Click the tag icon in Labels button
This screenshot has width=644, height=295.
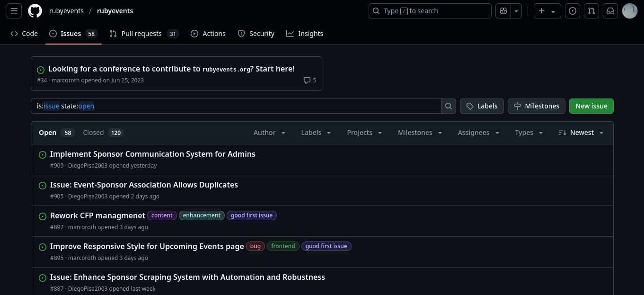coord(470,106)
